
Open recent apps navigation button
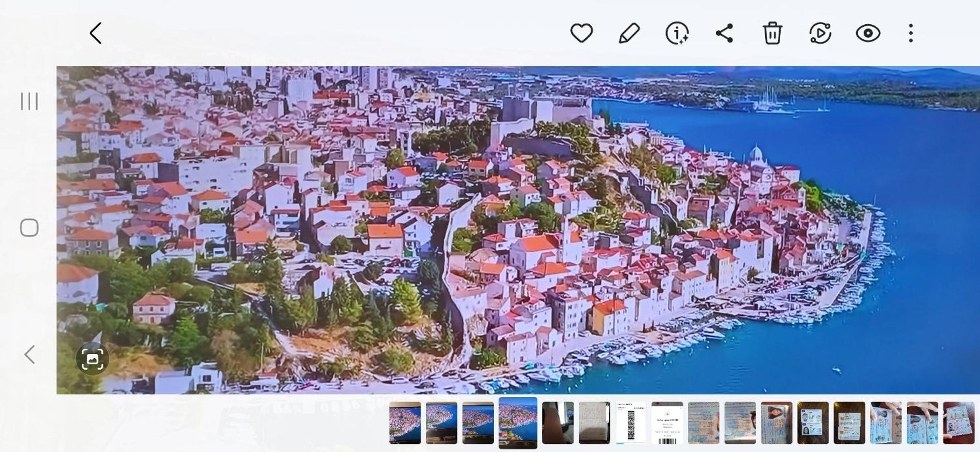point(29,101)
